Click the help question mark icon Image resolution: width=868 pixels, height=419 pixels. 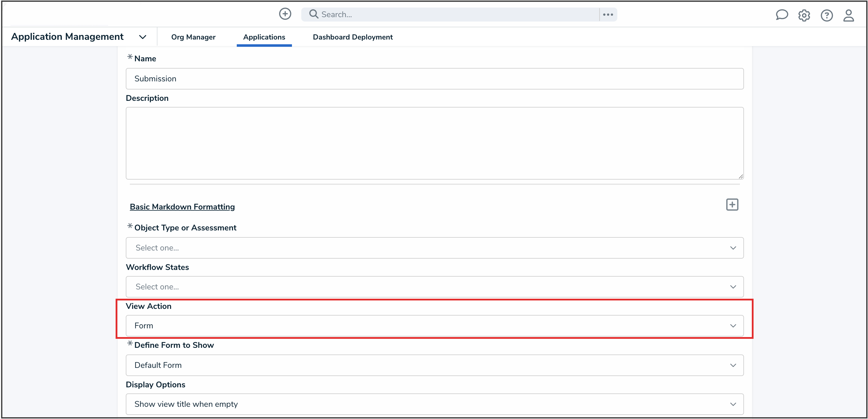(827, 15)
